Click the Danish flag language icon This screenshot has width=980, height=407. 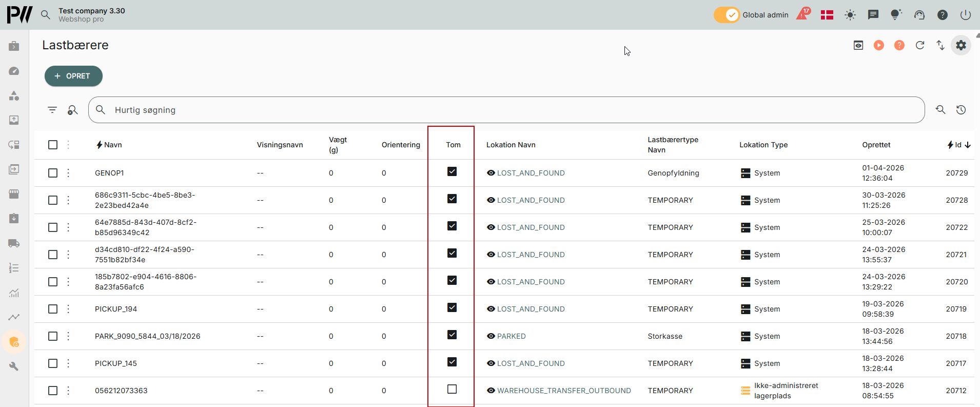click(827, 15)
